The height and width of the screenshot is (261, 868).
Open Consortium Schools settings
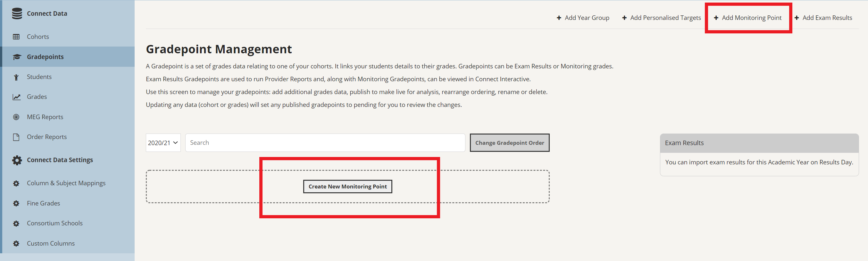[x=68, y=223]
